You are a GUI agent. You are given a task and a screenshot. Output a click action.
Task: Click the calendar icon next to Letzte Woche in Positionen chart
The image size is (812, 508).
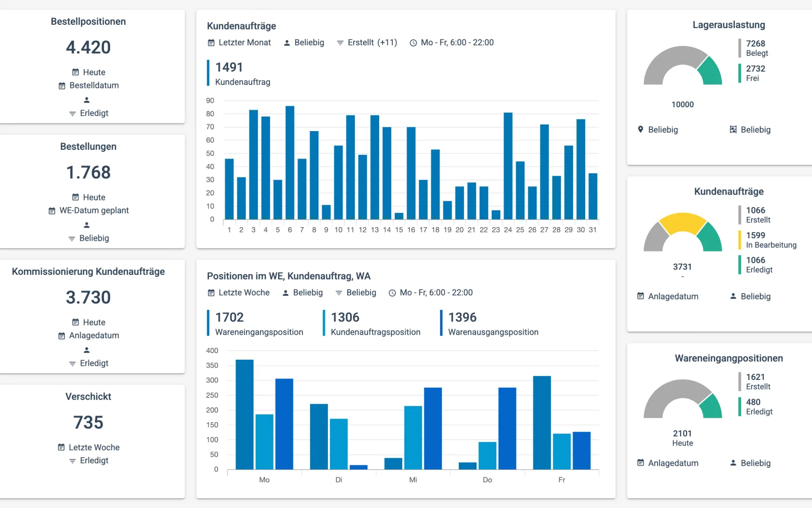211,293
